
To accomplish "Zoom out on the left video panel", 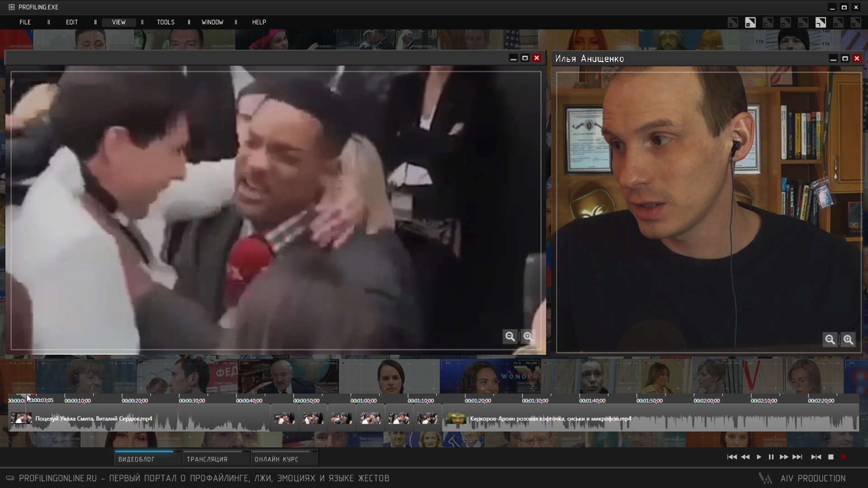I will pyautogui.click(x=510, y=337).
